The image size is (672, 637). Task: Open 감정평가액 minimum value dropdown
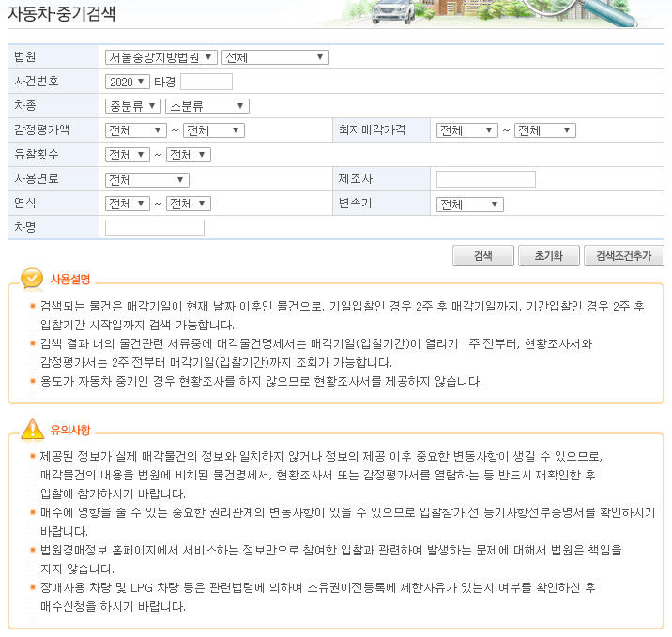[136, 130]
